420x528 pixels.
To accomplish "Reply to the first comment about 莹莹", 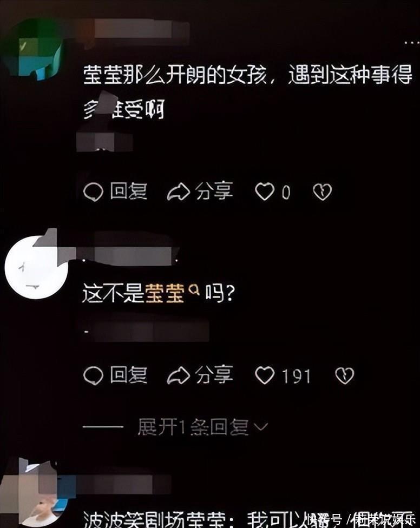I will pyautogui.click(x=115, y=192).
